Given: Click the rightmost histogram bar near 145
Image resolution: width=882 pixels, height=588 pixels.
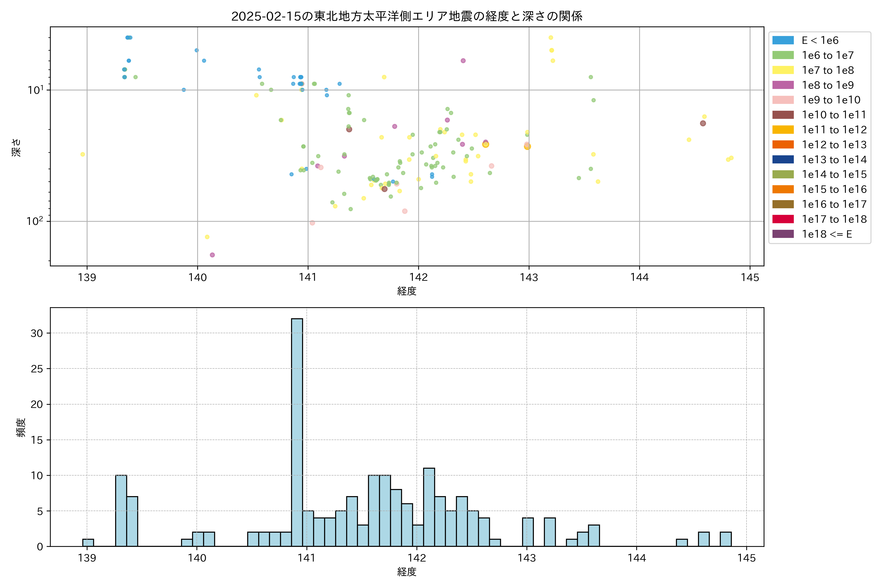Looking at the screenshot, I should [x=725, y=539].
